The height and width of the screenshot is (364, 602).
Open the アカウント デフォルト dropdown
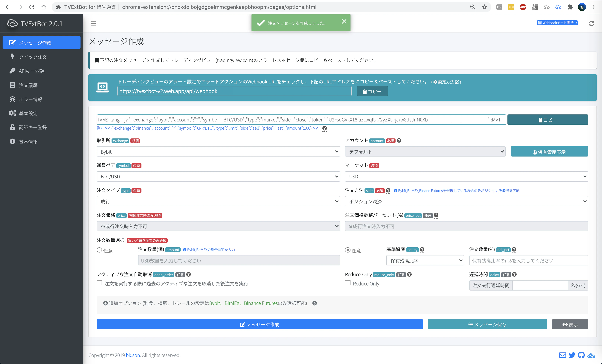[x=425, y=152]
